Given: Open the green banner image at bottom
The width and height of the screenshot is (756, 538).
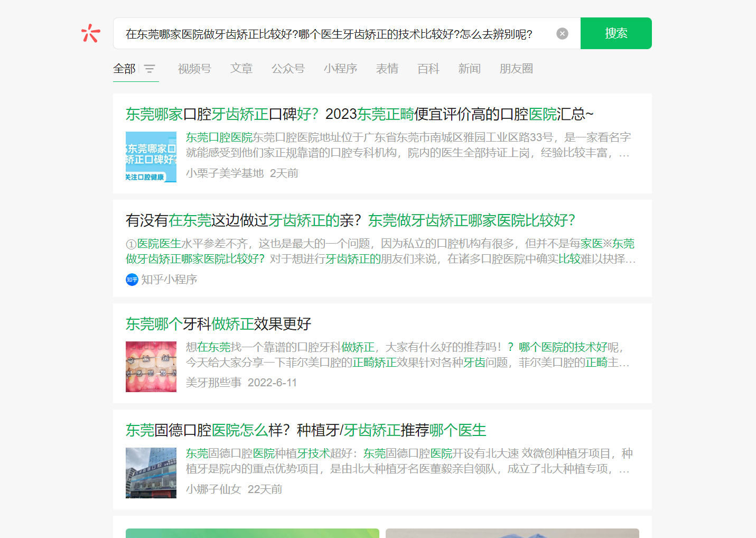Looking at the screenshot, I should point(253,533).
